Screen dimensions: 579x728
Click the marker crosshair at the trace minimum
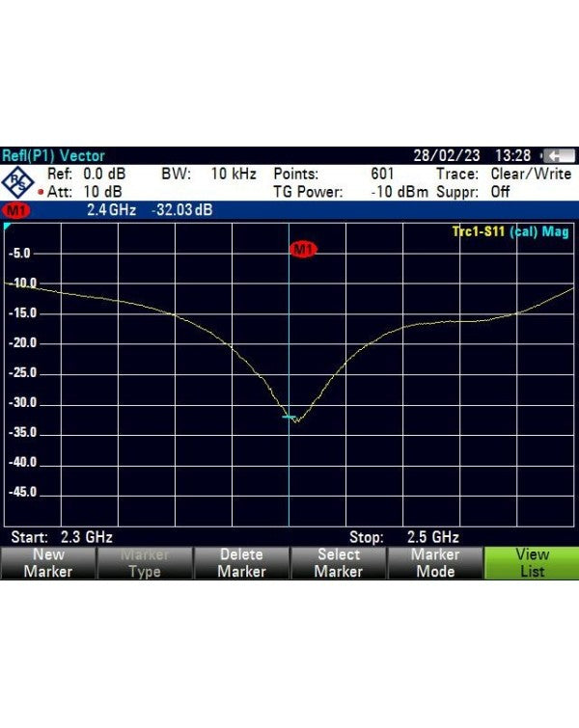290,417
